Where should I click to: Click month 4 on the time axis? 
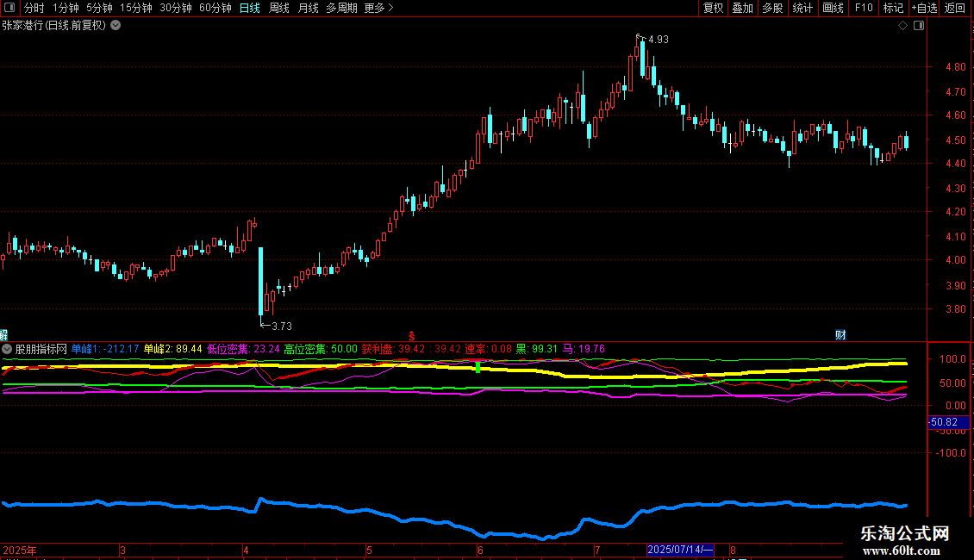coord(246,551)
